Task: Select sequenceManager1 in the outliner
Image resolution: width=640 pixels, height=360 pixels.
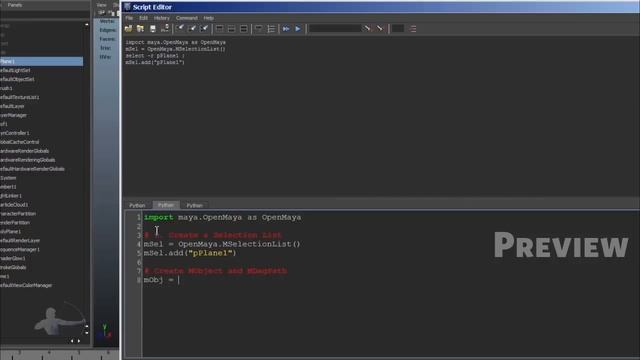Action: (20, 249)
